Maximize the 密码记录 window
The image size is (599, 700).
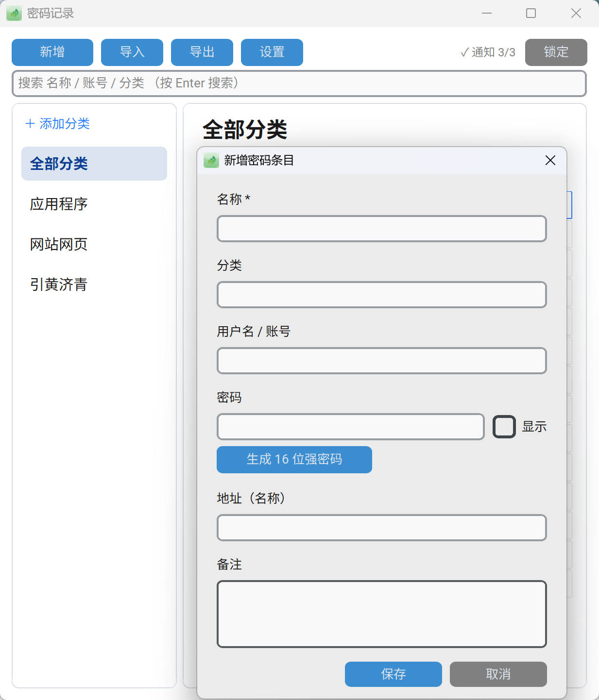tap(531, 13)
